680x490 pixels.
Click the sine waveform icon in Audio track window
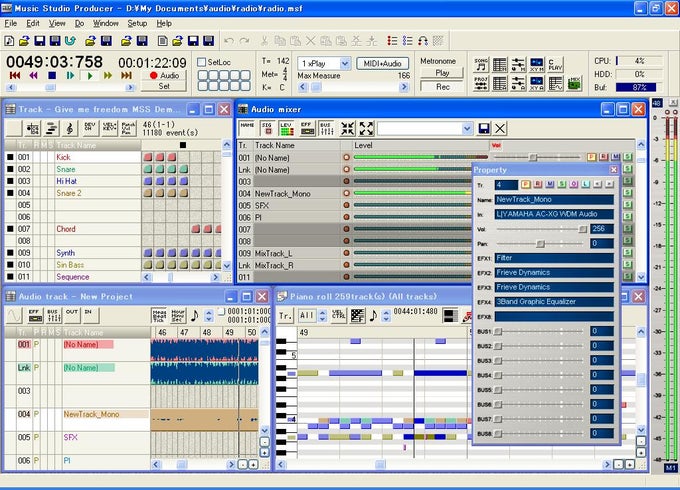pos(14,315)
